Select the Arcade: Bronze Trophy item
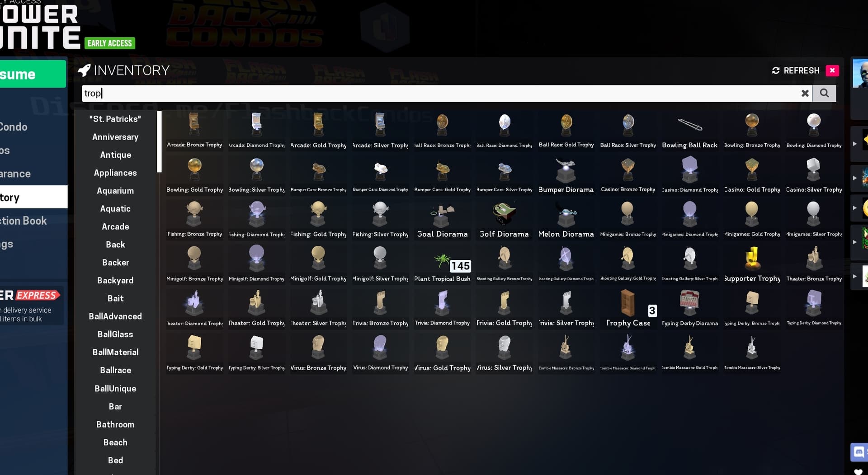The width and height of the screenshot is (868, 475). (194, 131)
